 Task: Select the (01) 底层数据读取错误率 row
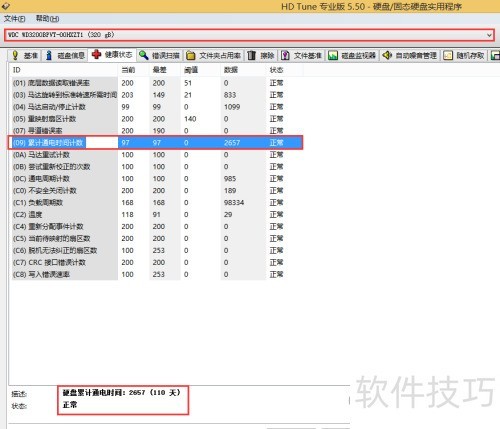point(156,83)
